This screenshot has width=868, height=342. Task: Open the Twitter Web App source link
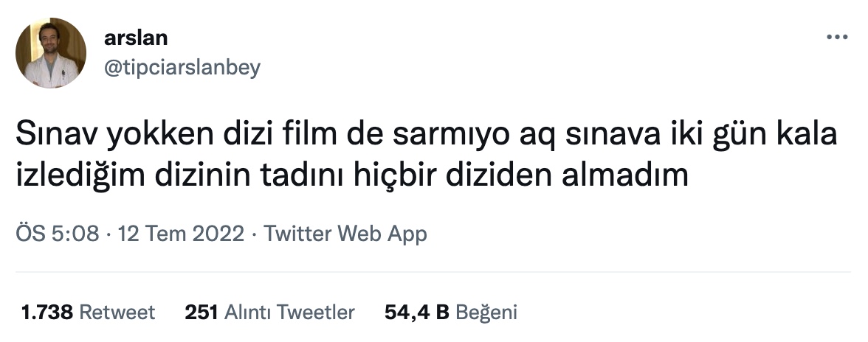pyautogui.click(x=345, y=234)
